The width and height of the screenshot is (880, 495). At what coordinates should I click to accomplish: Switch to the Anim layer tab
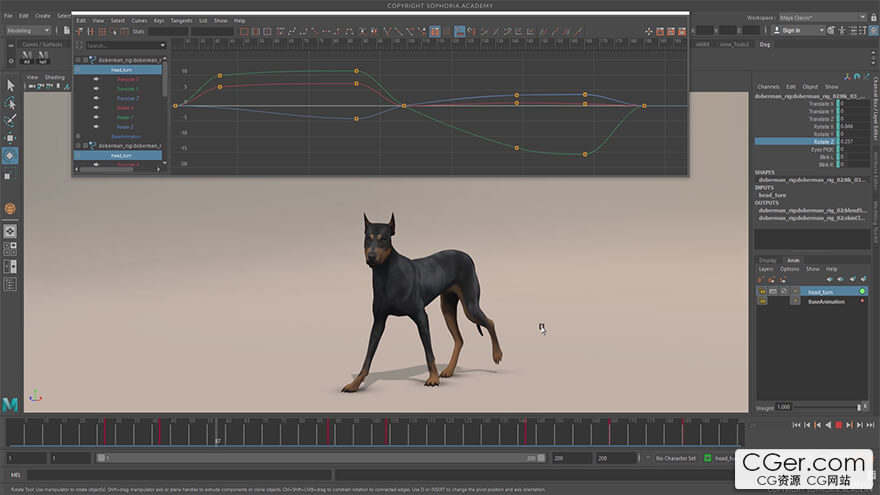pyautogui.click(x=793, y=260)
